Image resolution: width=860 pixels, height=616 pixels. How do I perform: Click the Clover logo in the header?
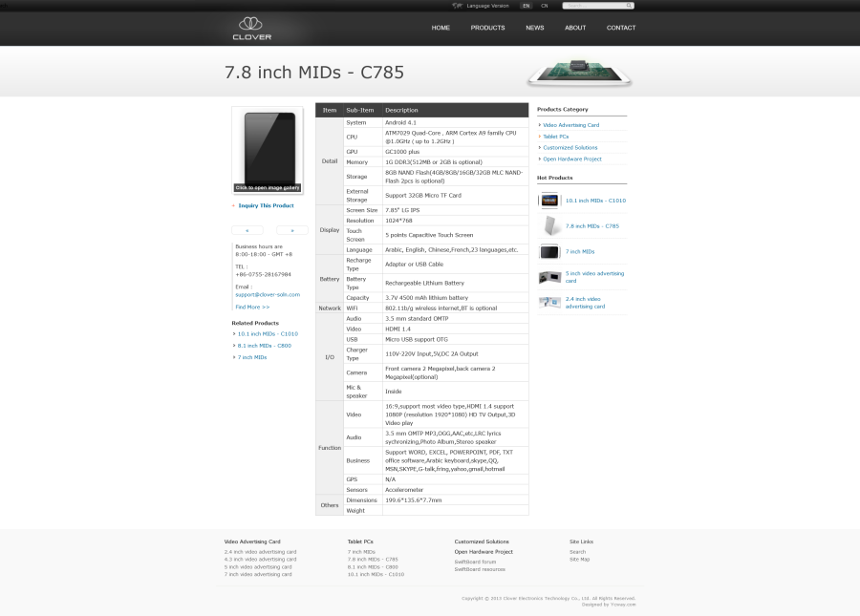point(252,29)
